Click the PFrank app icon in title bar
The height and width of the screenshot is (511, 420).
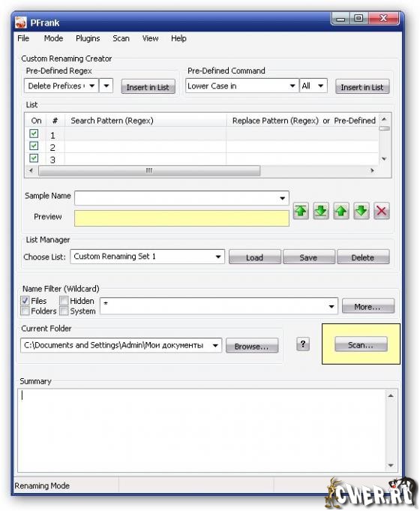(x=21, y=23)
